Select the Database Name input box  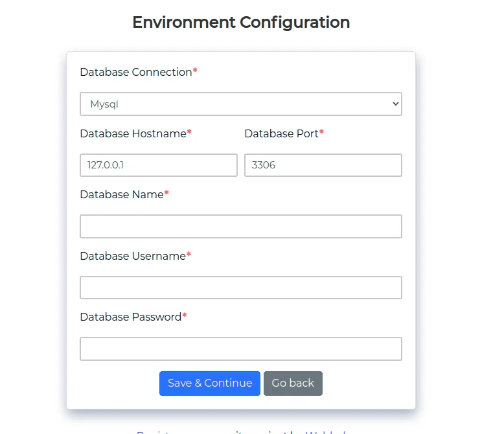[x=240, y=227]
